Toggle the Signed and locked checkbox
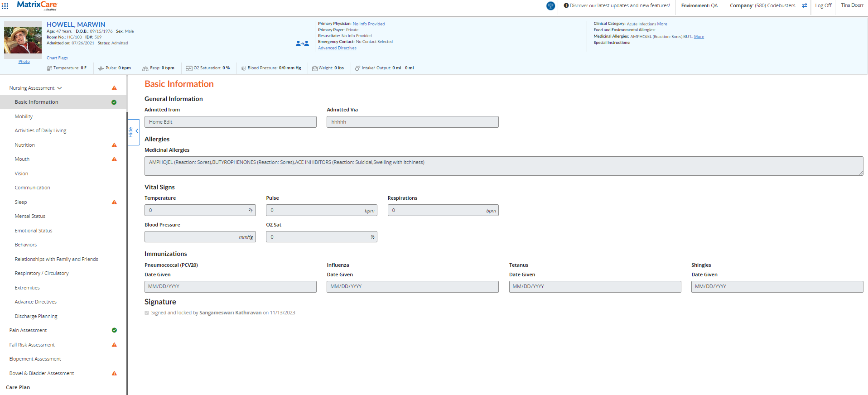 (147, 313)
